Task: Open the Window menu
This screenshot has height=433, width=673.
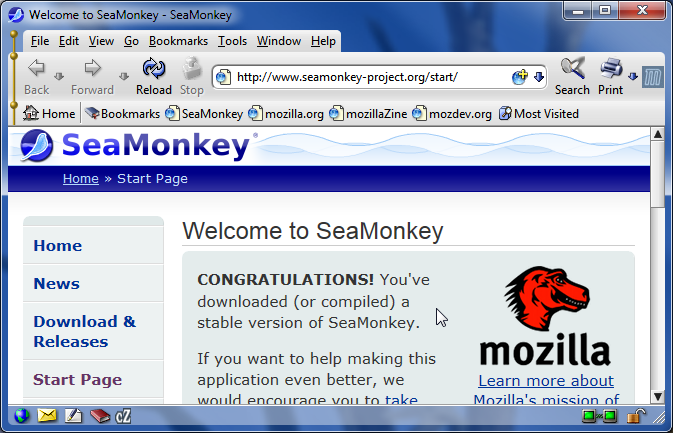Action: point(279,41)
